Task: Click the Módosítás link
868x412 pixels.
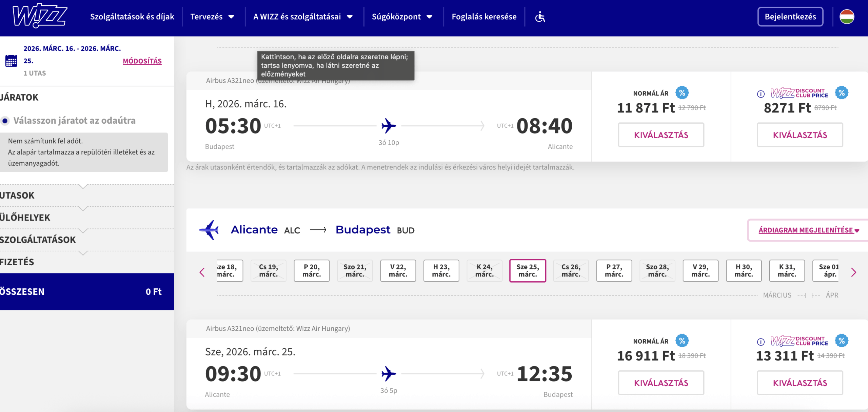Action: 142,61
